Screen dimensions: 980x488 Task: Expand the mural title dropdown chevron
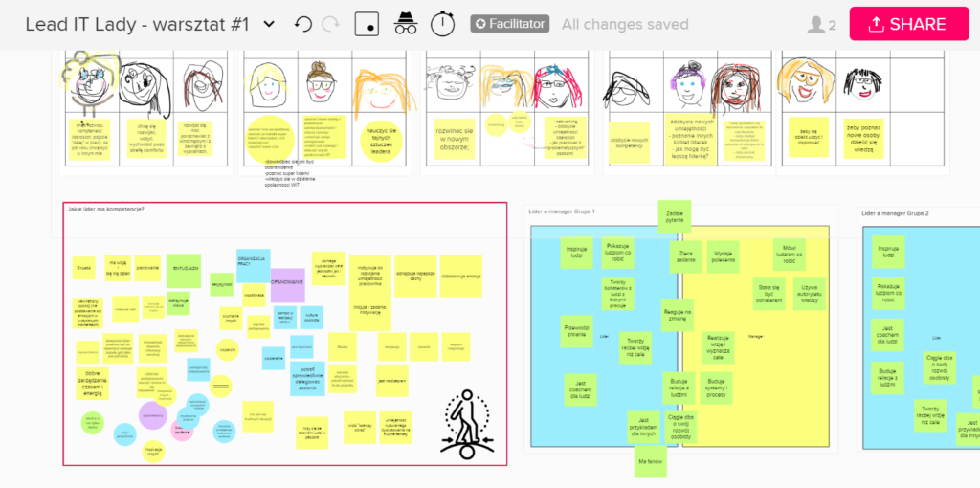(269, 25)
